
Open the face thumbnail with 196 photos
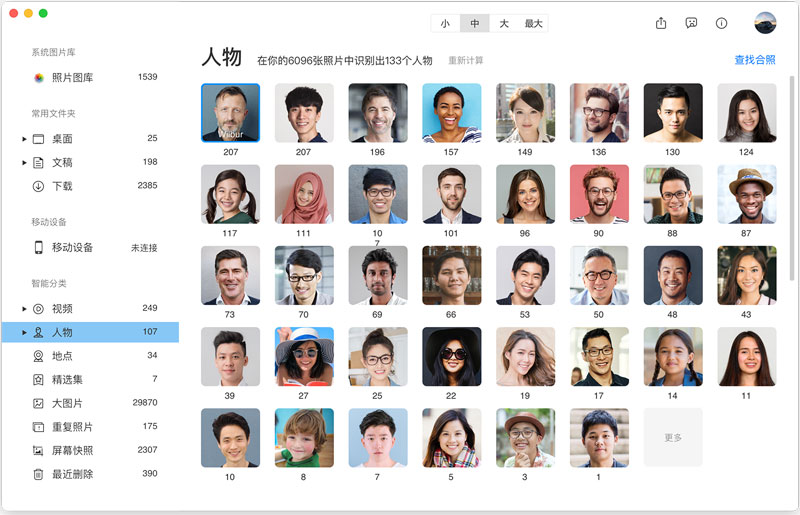click(x=378, y=113)
